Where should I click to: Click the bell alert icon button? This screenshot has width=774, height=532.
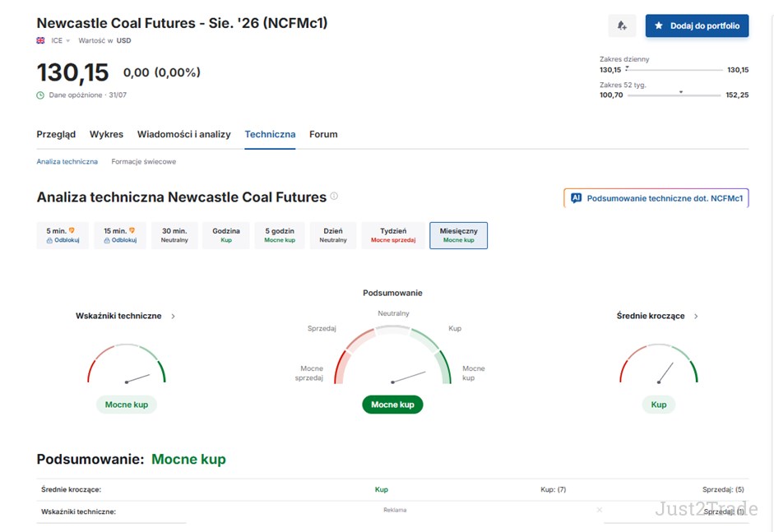point(622,25)
